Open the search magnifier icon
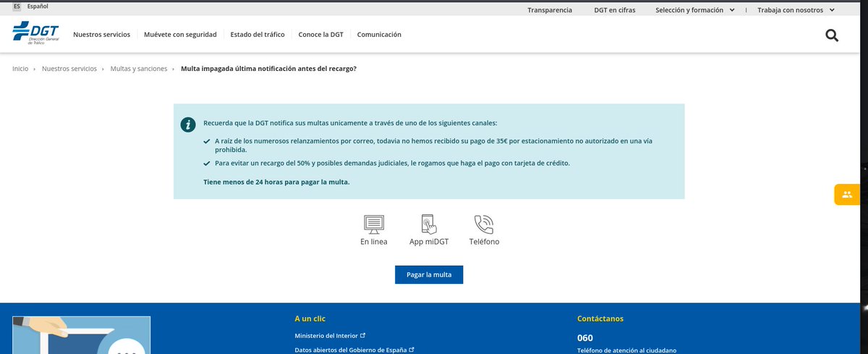The width and height of the screenshot is (868, 354). pos(831,35)
